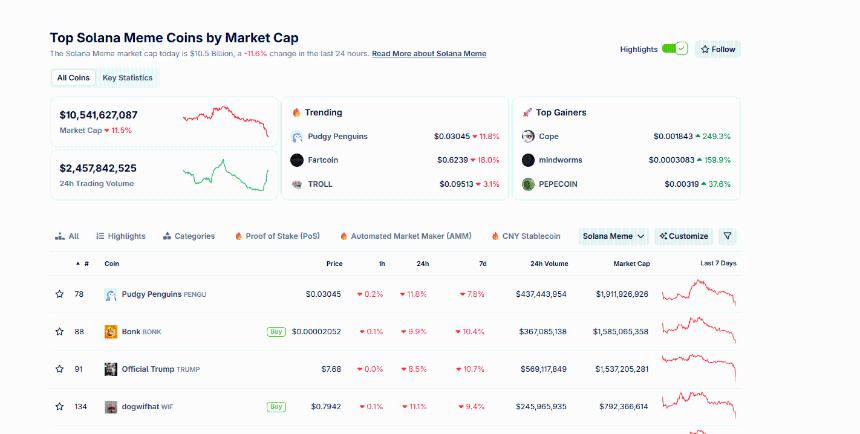Open Cope in the Top Gainers card
Screen dimensions: 860x434
pos(548,136)
